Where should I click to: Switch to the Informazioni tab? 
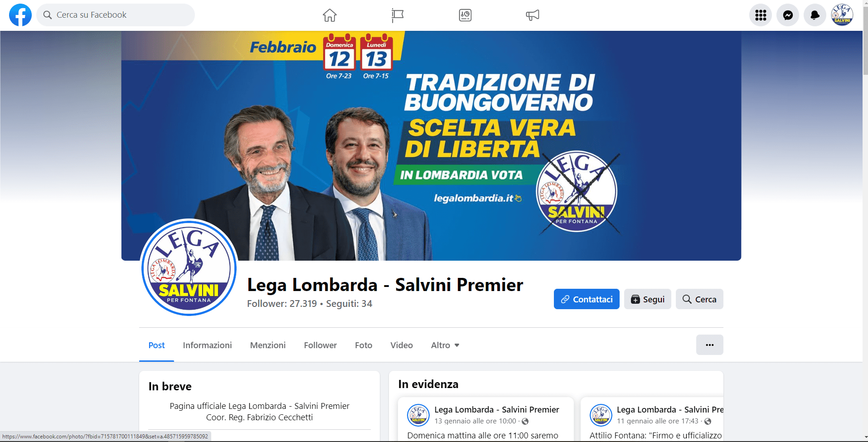pos(207,345)
